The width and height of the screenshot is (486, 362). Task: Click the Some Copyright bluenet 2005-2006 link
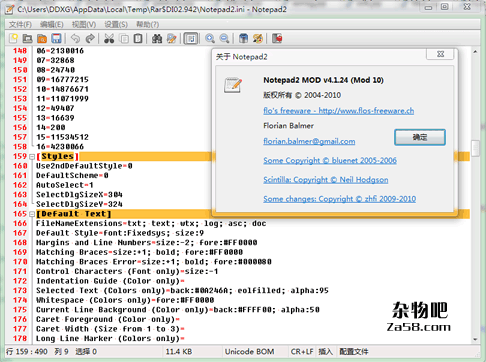330,160
